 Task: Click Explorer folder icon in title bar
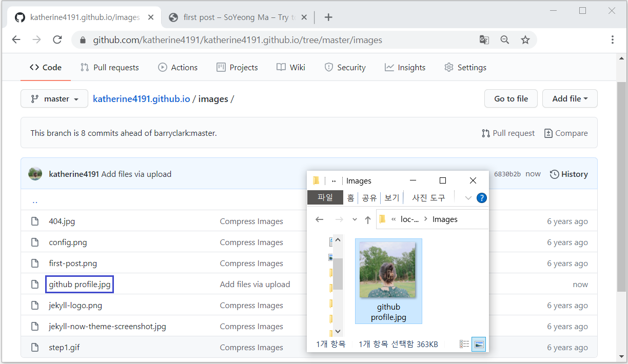316,180
